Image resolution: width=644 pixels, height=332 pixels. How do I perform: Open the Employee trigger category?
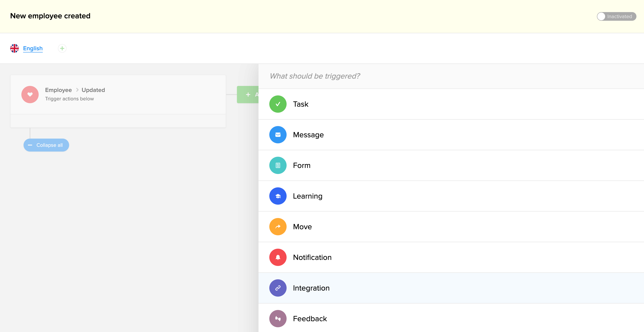[x=58, y=90]
